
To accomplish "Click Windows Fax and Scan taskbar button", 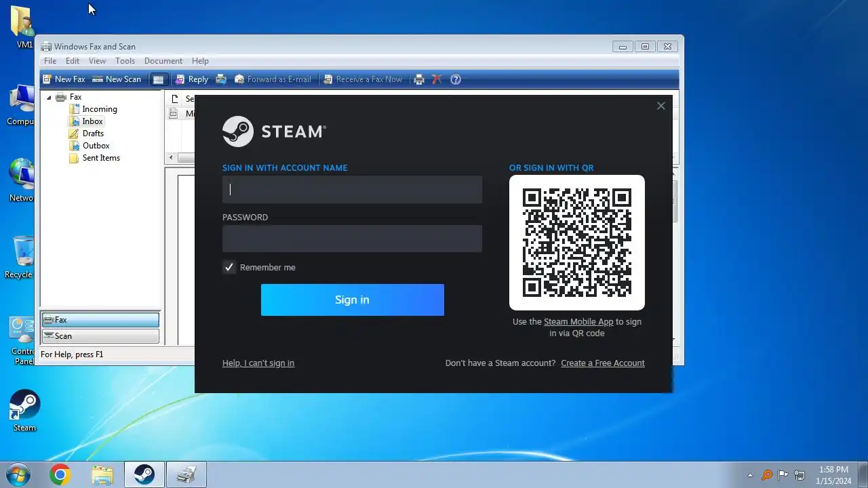I will pyautogui.click(x=186, y=475).
